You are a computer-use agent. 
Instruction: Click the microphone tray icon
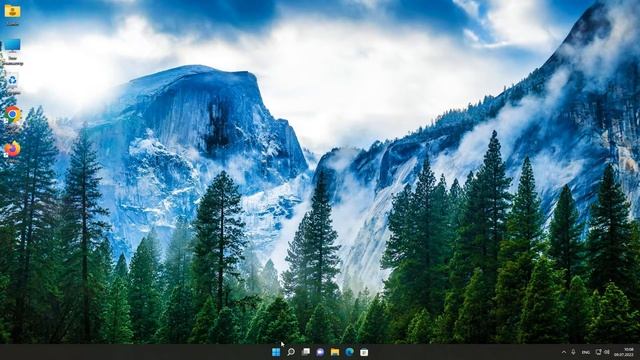[573, 352]
